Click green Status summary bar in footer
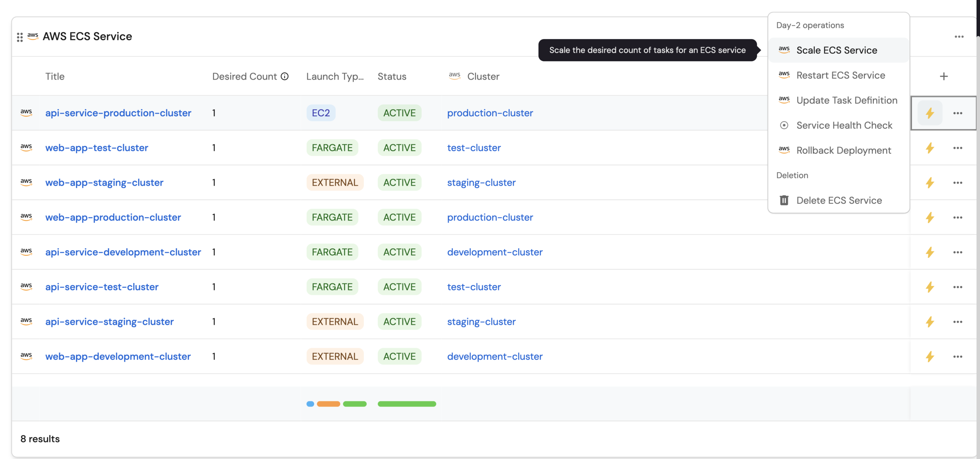Image resolution: width=980 pixels, height=459 pixels. pyautogui.click(x=406, y=404)
